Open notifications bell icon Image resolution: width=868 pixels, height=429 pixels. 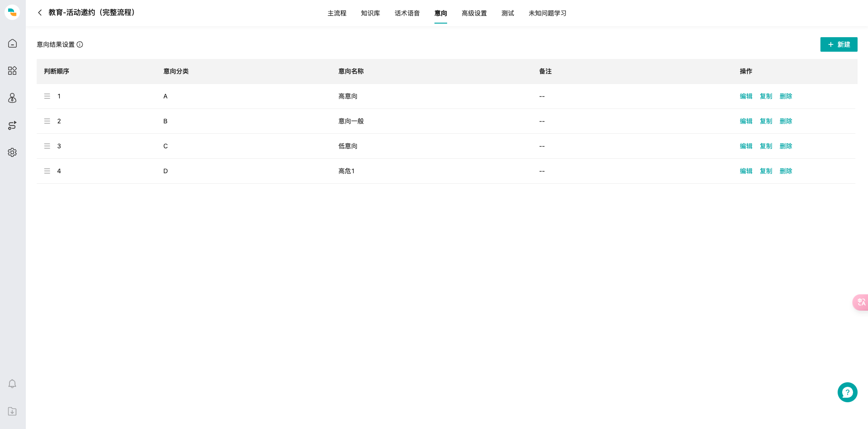(x=12, y=384)
